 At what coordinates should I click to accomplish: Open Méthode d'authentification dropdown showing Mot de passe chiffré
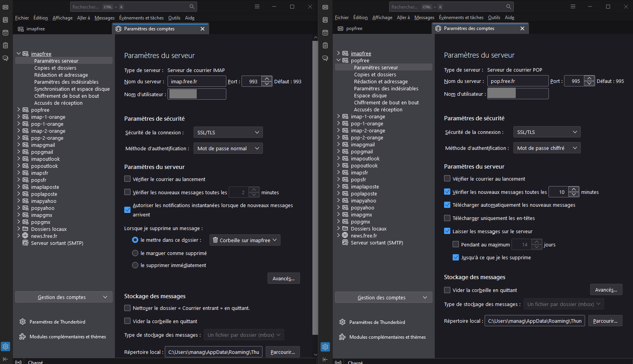tap(547, 148)
